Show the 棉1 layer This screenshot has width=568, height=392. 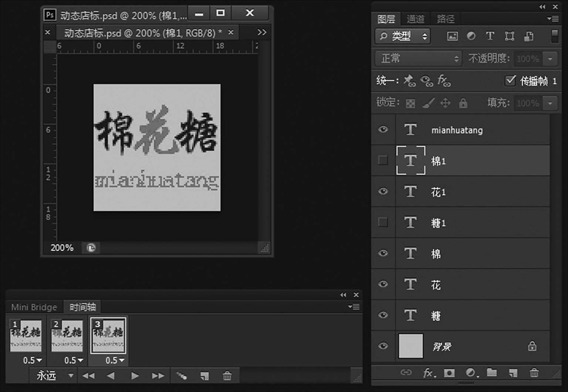383,160
